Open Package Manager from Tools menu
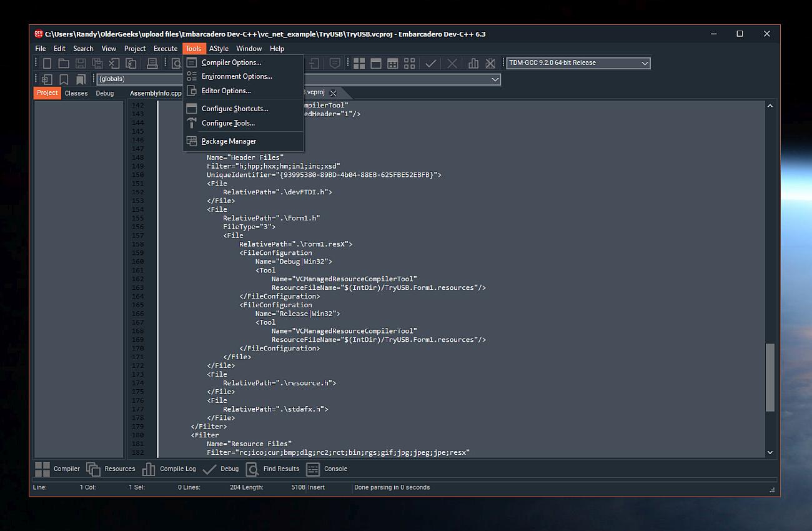 [x=244, y=141]
